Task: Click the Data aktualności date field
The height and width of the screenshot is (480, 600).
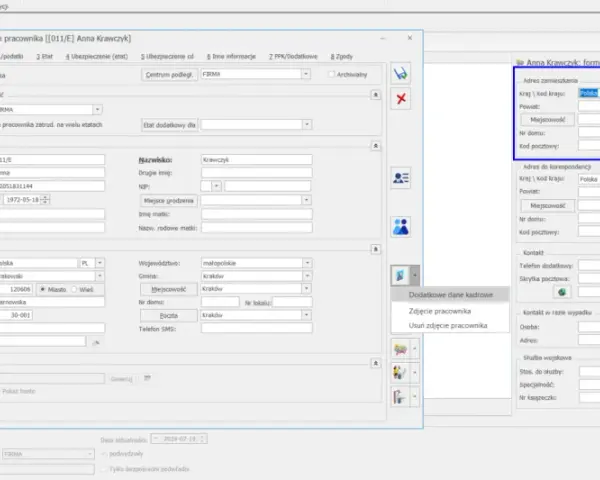Action: pos(179,439)
